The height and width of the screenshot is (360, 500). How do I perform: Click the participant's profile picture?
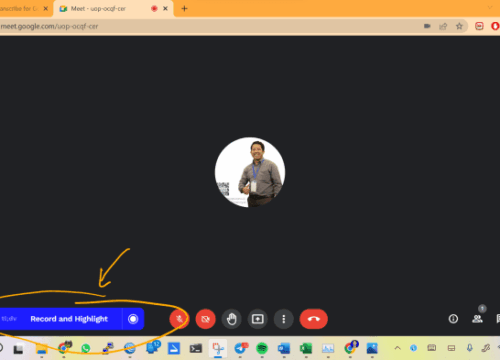pyautogui.click(x=250, y=172)
